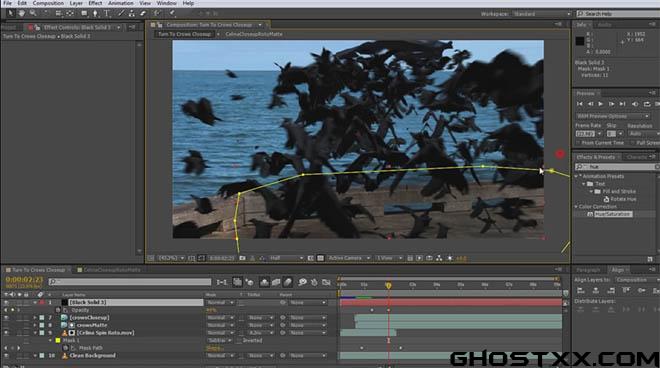Select the Clone Stamp tool
The width and height of the screenshot is (660, 368).
(132, 13)
